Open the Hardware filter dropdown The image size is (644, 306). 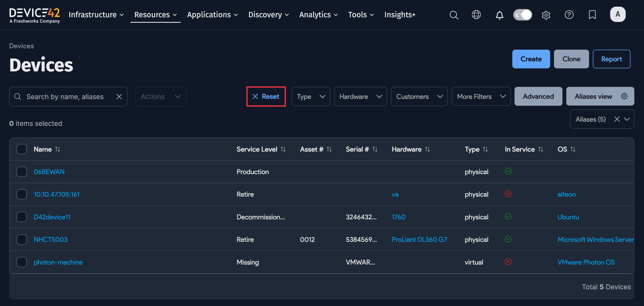360,96
